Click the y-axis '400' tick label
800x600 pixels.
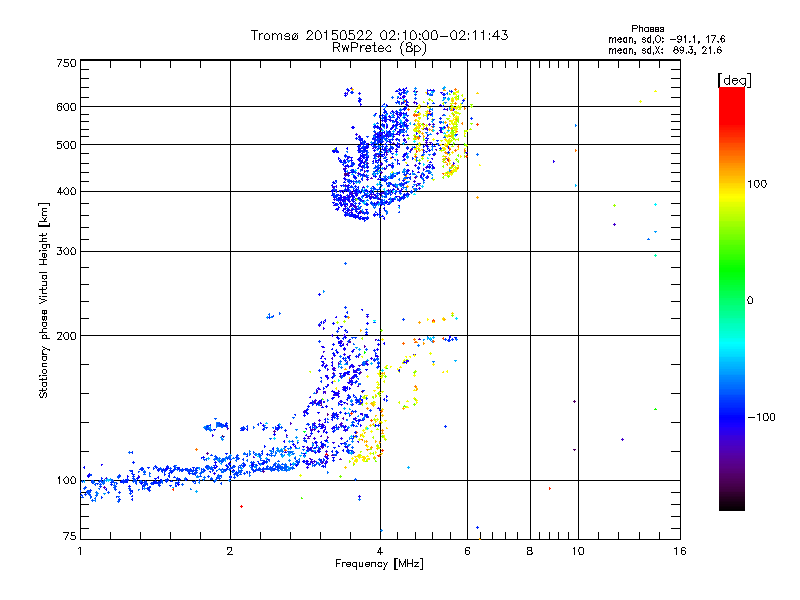click(67, 191)
